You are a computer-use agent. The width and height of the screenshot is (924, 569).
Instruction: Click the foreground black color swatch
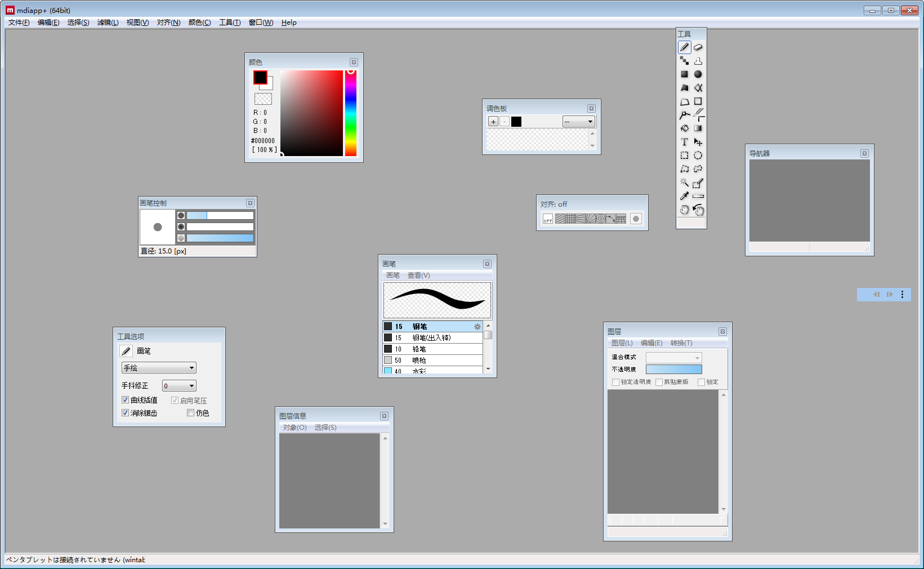pyautogui.click(x=260, y=77)
